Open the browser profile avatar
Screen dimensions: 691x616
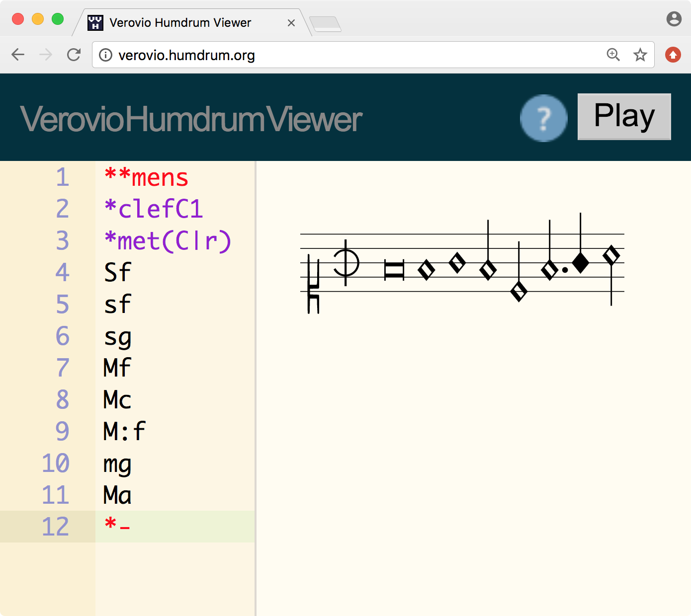click(674, 19)
